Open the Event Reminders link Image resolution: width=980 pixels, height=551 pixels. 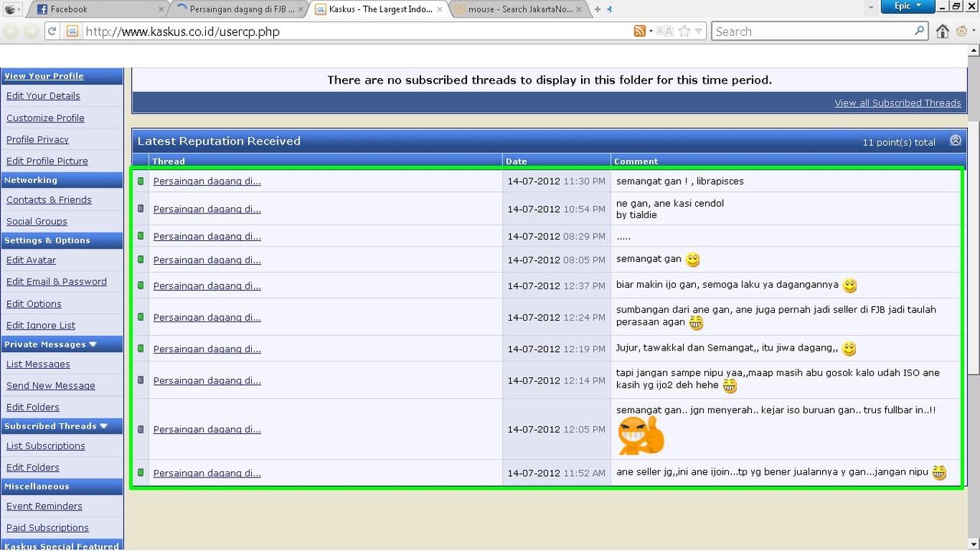(x=44, y=506)
